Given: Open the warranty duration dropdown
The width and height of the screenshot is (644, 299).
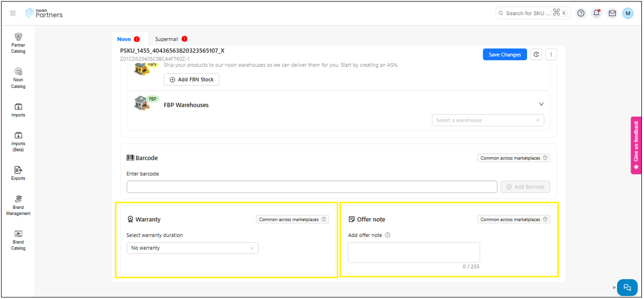Looking at the screenshot, I should pyautogui.click(x=192, y=248).
